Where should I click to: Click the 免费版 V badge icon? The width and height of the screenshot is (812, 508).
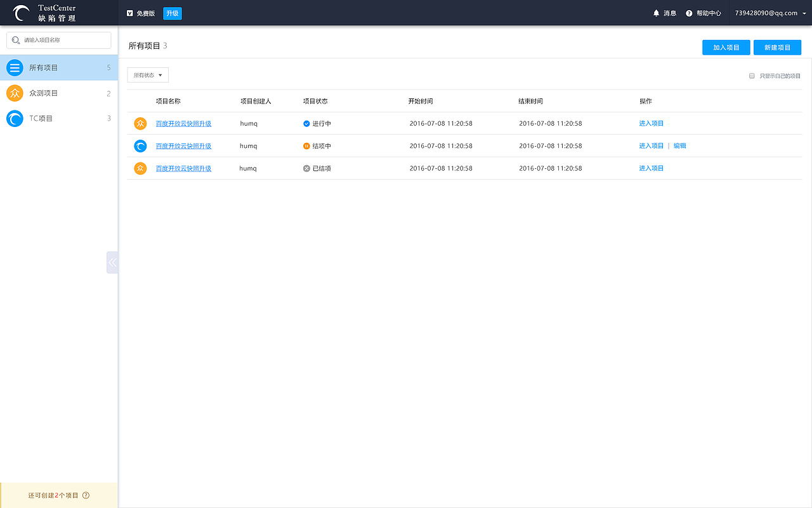[x=130, y=13]
